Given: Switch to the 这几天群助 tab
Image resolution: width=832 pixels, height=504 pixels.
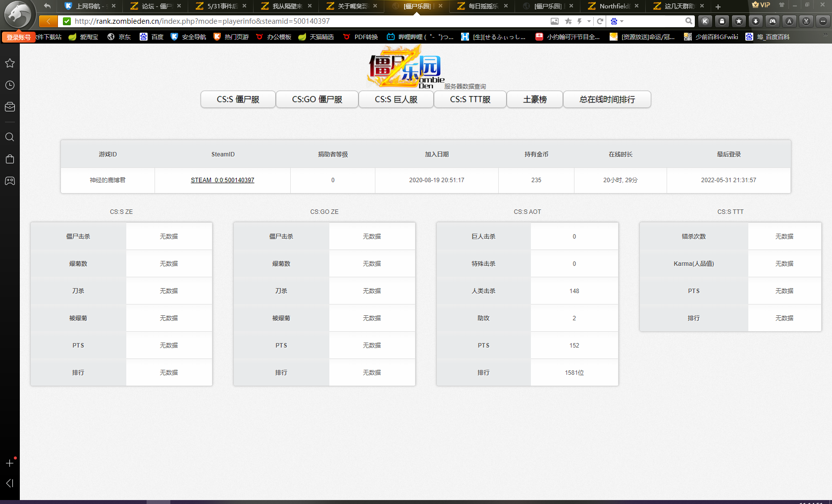Looking at the screenshot, I should 678,6.
